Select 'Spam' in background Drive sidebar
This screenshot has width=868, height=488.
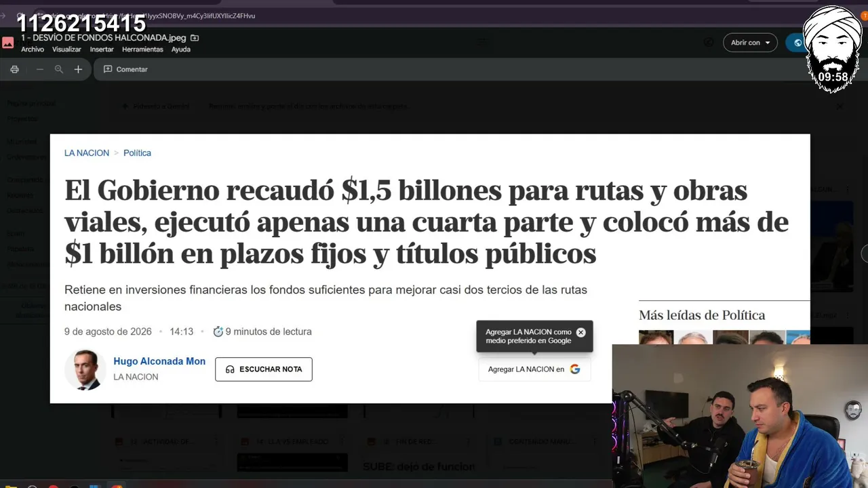point(16,234)
